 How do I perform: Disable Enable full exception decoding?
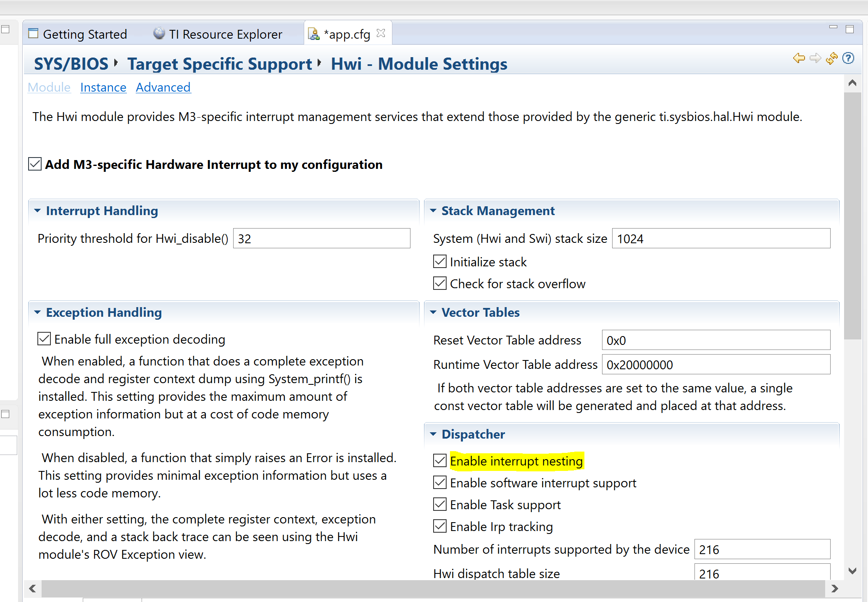pyautogui.click(x=44, y=339)
